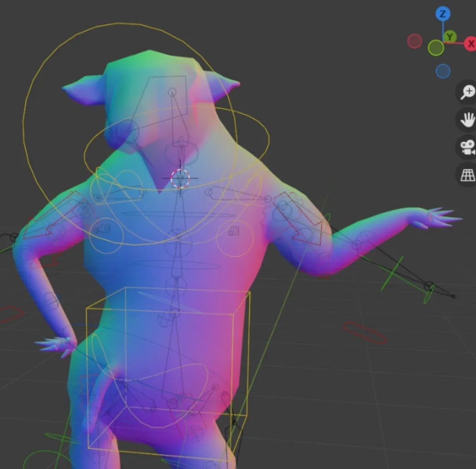Click the red X axis gizmo ball
Image resolution: width=476 pixels, height=469 pixels.
[x=470, y=44]
